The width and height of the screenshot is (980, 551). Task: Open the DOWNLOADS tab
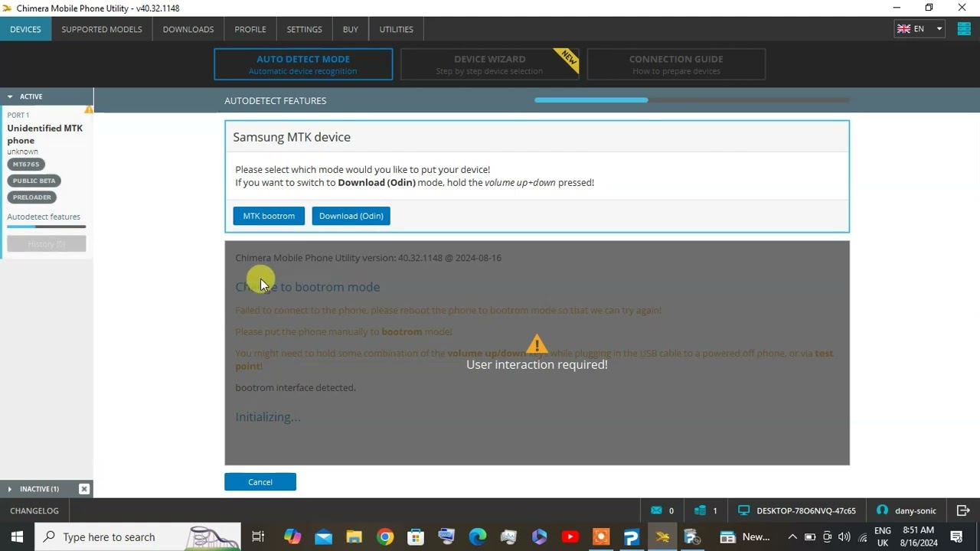188,29
